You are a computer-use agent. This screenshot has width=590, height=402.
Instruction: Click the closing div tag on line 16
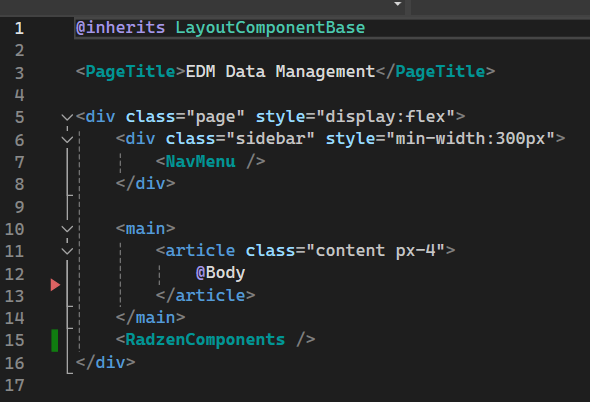click(106, 362)
